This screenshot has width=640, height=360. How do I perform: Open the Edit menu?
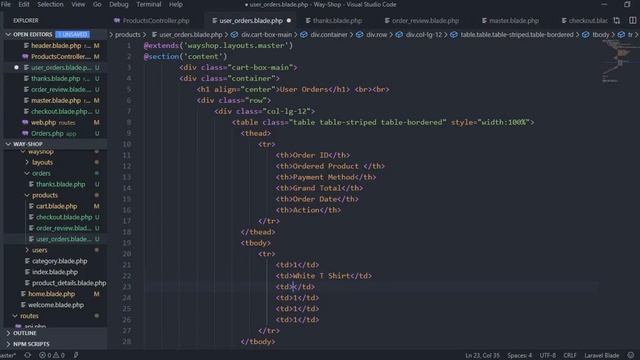24,4
